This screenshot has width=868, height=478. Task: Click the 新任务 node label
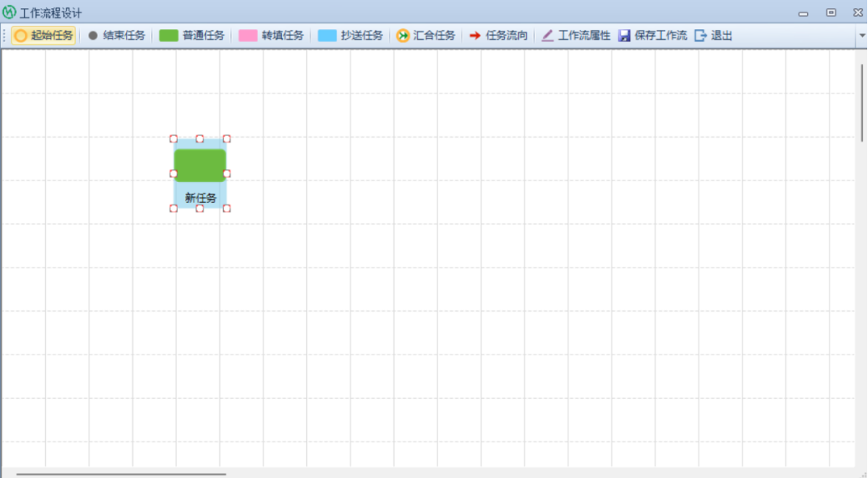(x=200, y=199)
